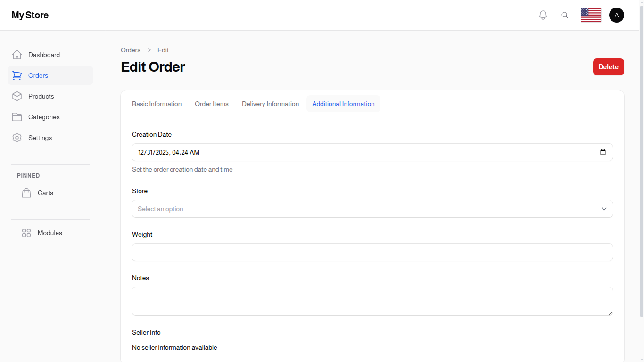
Task: Expand the Store dropdown
Action: [x=603, y=209]
